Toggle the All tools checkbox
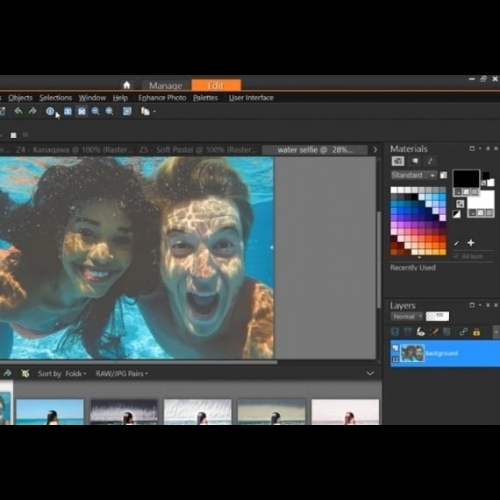The image size is (500, 500). tap(456, 256)
